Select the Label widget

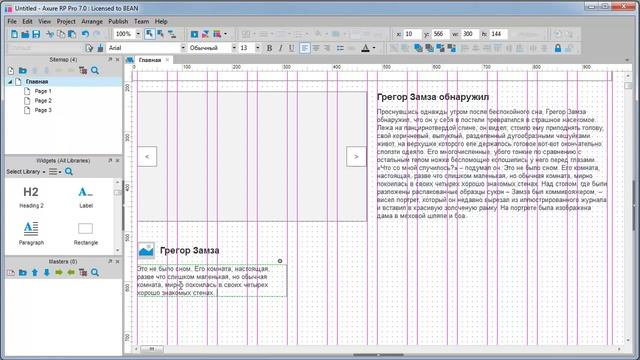[x=86, y=197]
